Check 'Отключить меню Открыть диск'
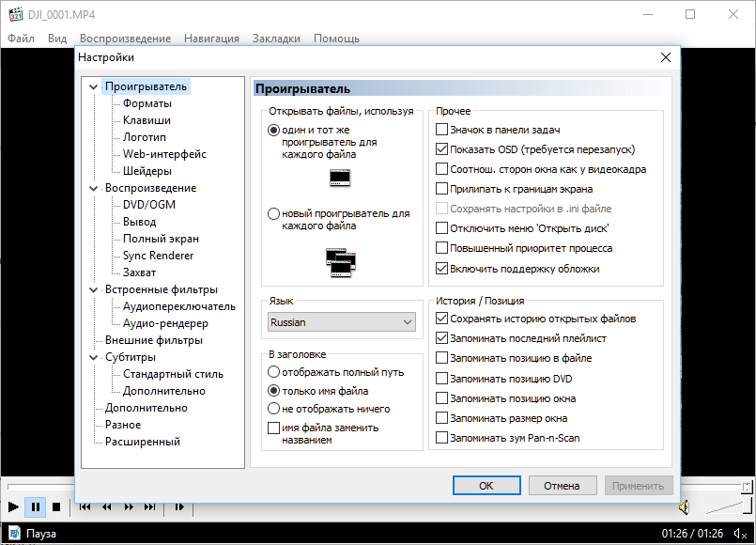 [x=441, y=228]
